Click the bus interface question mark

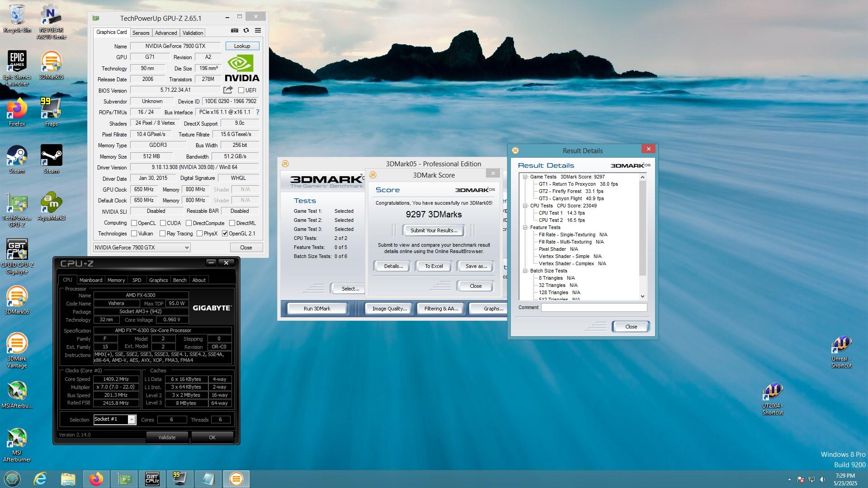[258, 112]
